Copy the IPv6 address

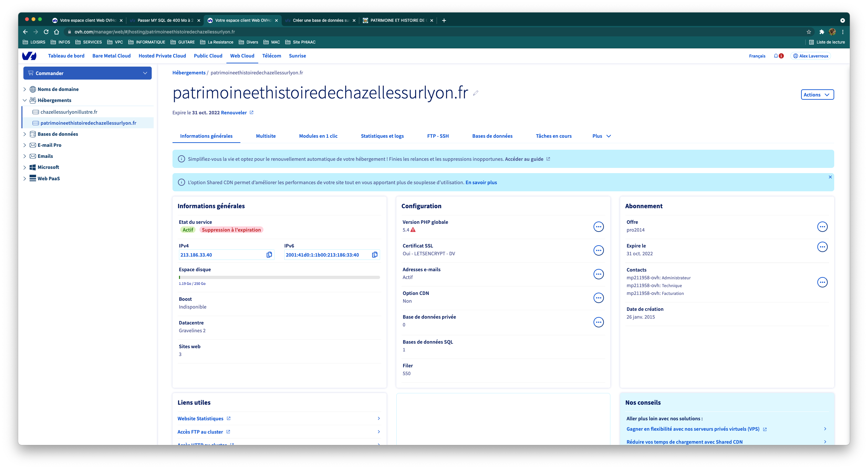(x=374, y=255)
